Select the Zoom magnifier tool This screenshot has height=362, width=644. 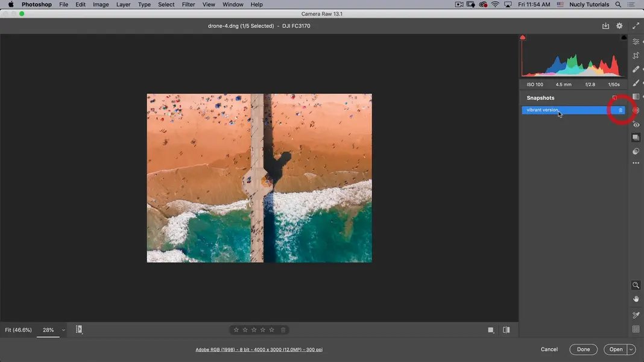(636, 286)
